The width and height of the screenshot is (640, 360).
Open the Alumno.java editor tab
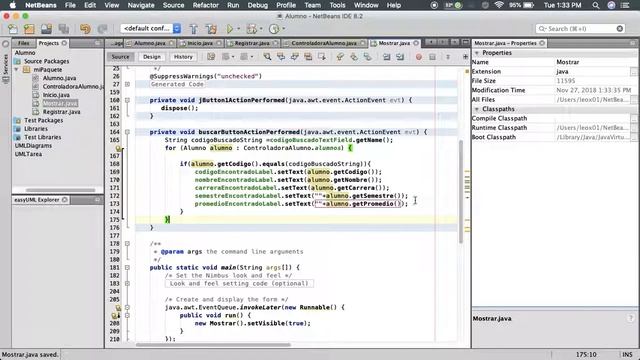click(x=149, y=43)
